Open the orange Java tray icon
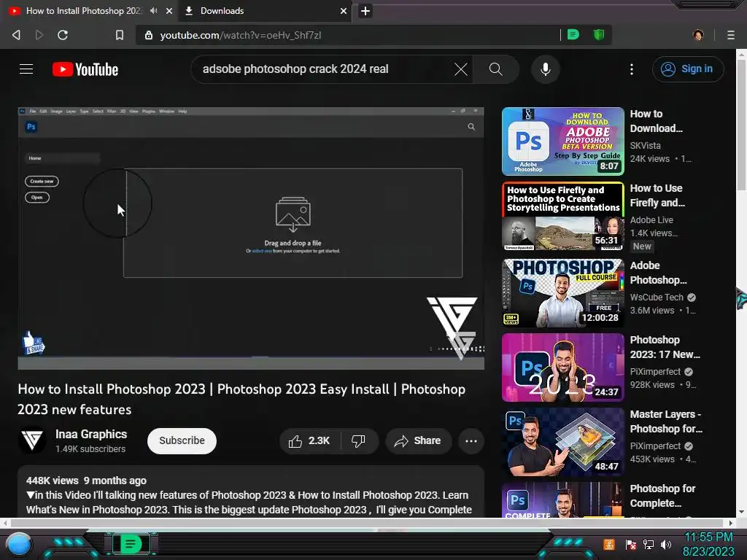This screenshot has width=747, height=560. tap(608, 544)
